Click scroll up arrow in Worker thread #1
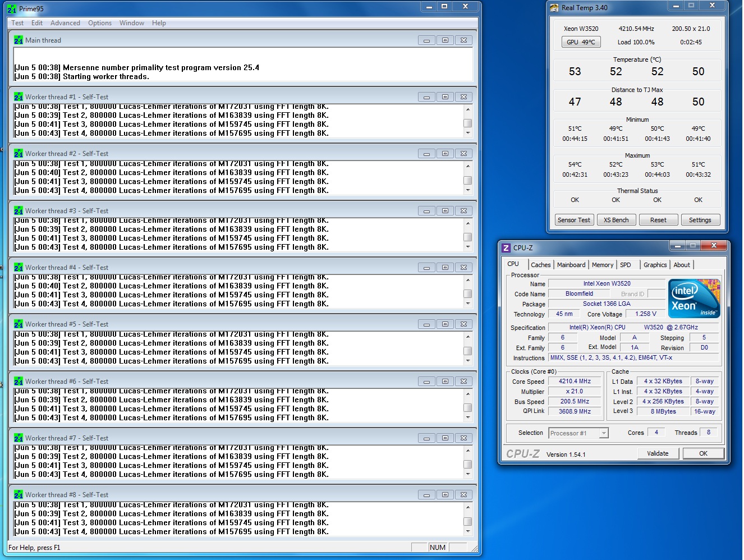Image resolution: width=744 pixels, height=560 pixels. coord(467,109)
